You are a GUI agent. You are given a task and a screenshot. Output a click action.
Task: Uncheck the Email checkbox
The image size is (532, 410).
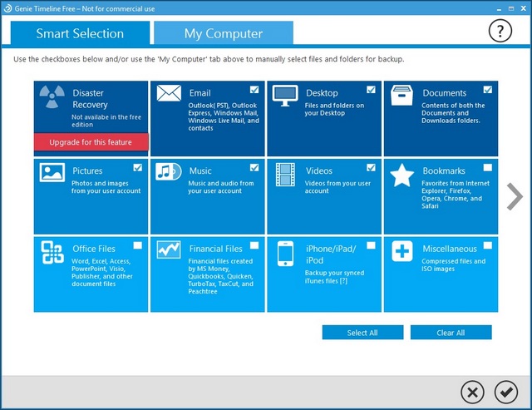click(x=254, y=90)
